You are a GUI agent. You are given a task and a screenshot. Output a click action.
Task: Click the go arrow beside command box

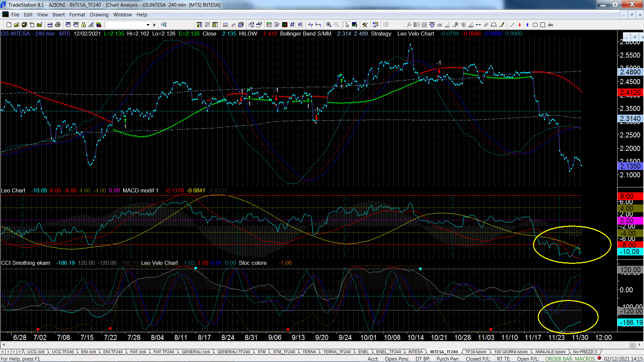tap(155, 24)
